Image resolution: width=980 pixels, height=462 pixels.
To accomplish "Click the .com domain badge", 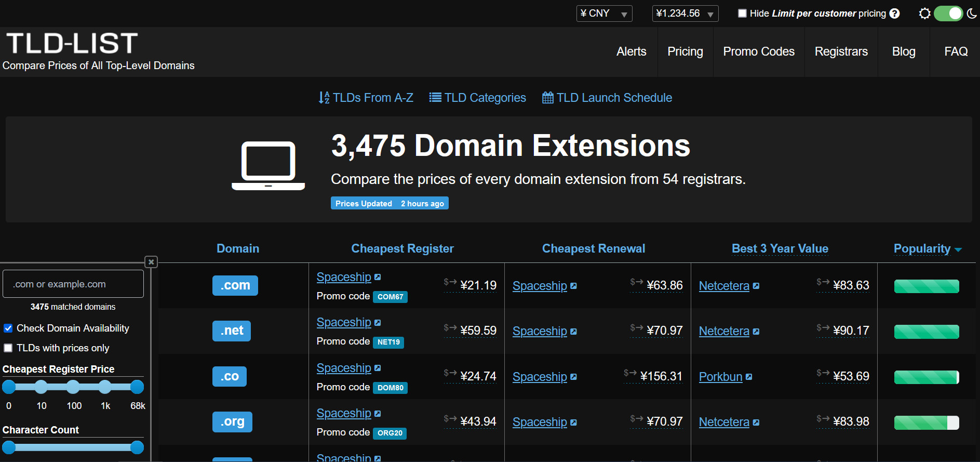I will [235, 285].
